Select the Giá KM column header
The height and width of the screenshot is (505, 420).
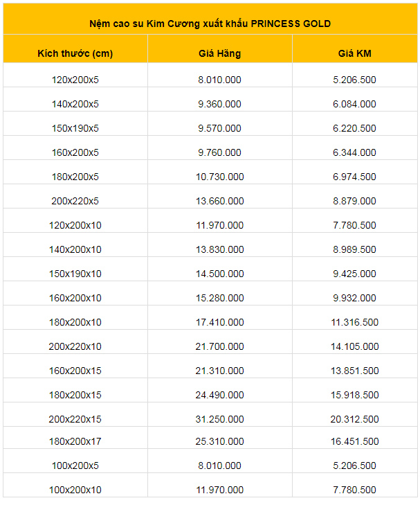[x=355, y=53]
